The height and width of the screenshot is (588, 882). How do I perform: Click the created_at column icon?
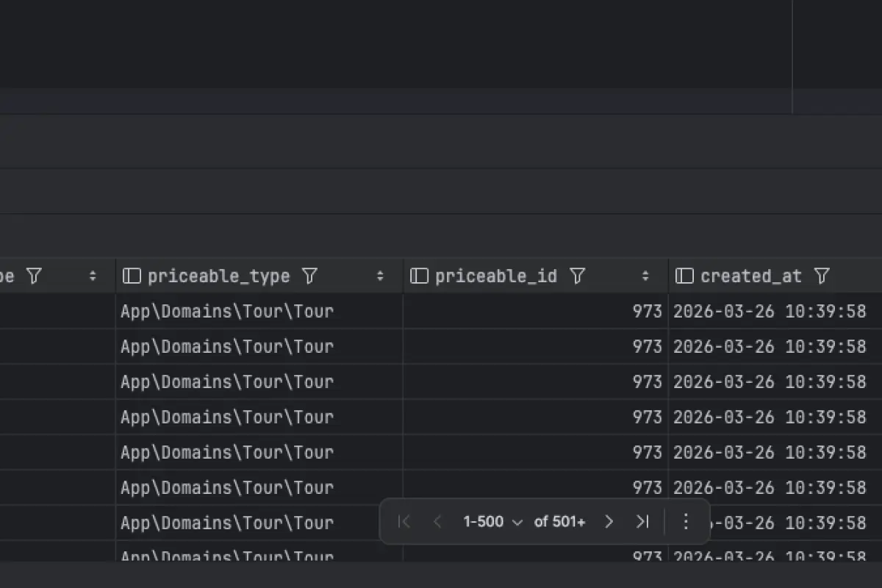[x=684, y=276]
